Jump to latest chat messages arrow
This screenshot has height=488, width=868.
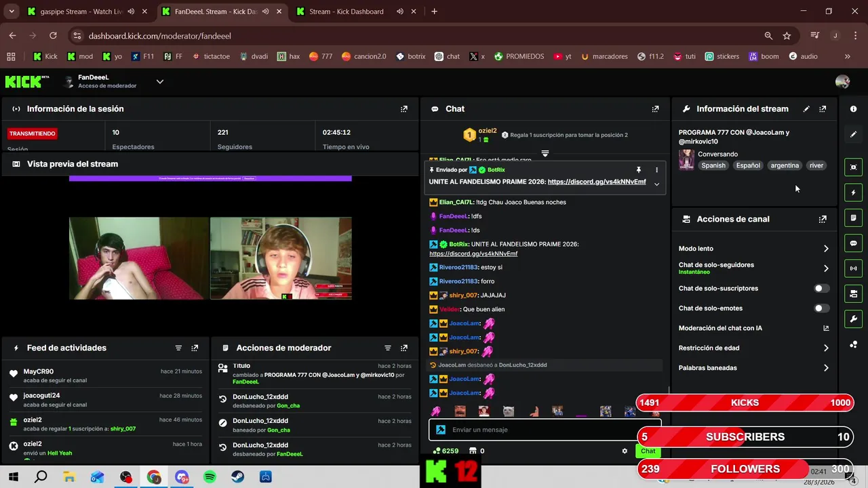545,154
